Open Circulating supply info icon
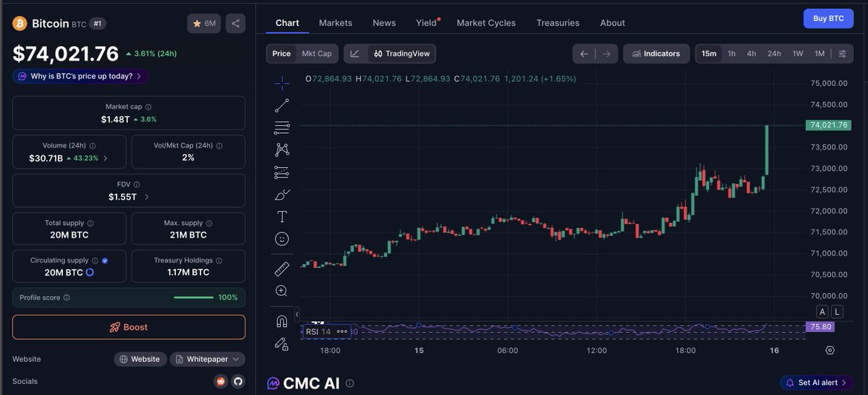 coord(95,260)
